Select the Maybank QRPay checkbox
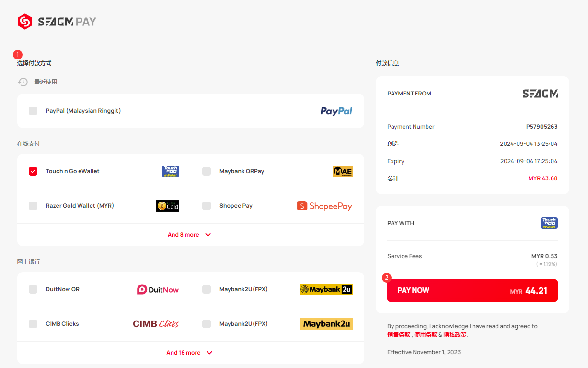This screenshot has width=588, height=368. (x=207, y=171)
